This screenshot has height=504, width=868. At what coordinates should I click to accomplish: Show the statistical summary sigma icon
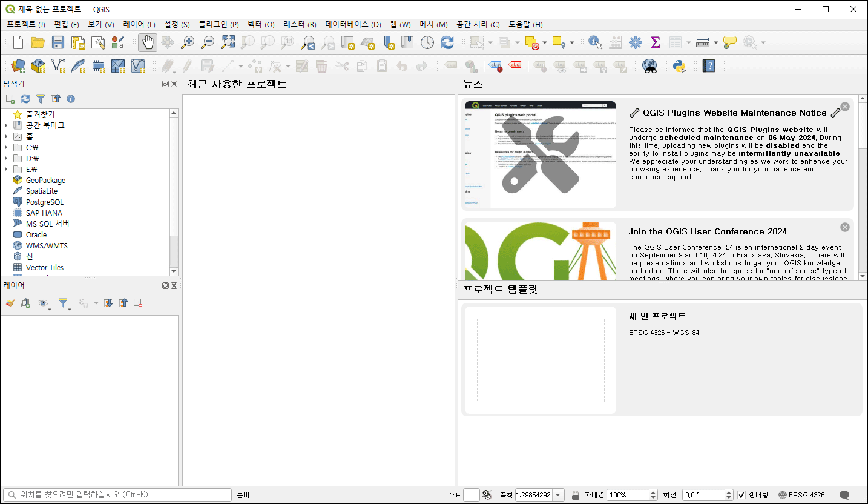pyautogui.click(x=655, y=42)
